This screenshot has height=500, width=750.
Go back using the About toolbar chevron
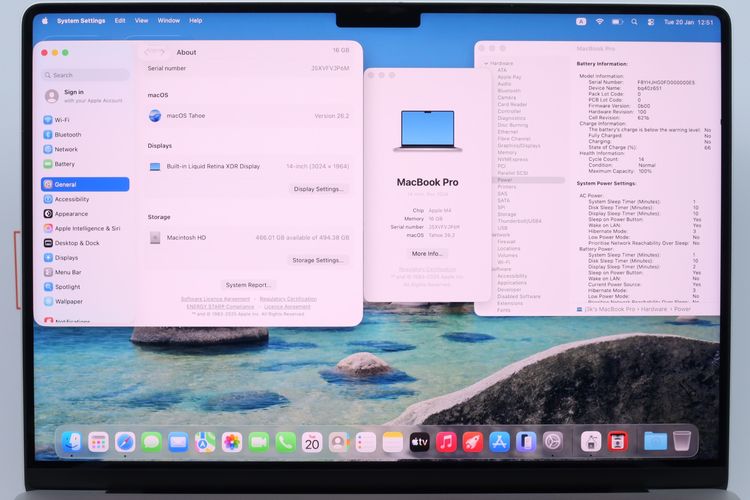[148, 52]
